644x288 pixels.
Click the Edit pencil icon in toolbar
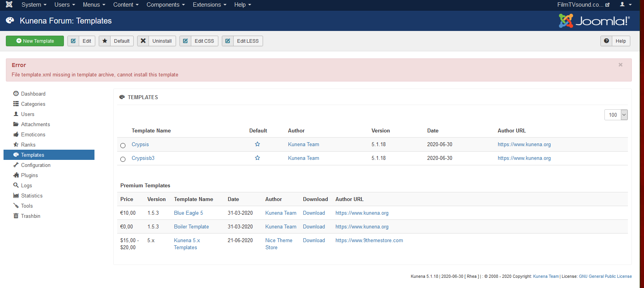tap(73, 41)
